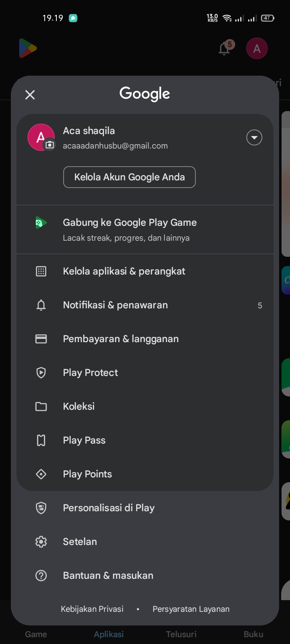The height and width of the screenshot is (644, 290).
Task: Tap the notification bell with badge 5
Action: click(225, 49)
